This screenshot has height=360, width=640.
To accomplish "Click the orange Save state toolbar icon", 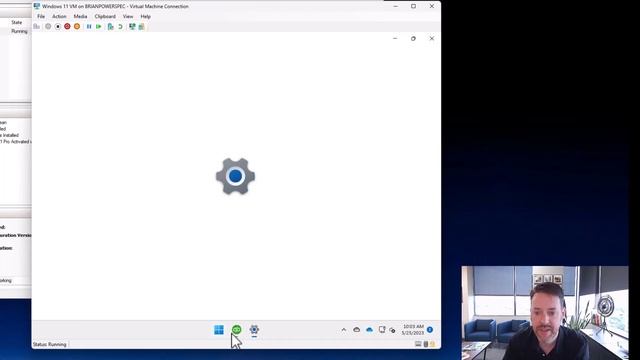I will (77, 27).
